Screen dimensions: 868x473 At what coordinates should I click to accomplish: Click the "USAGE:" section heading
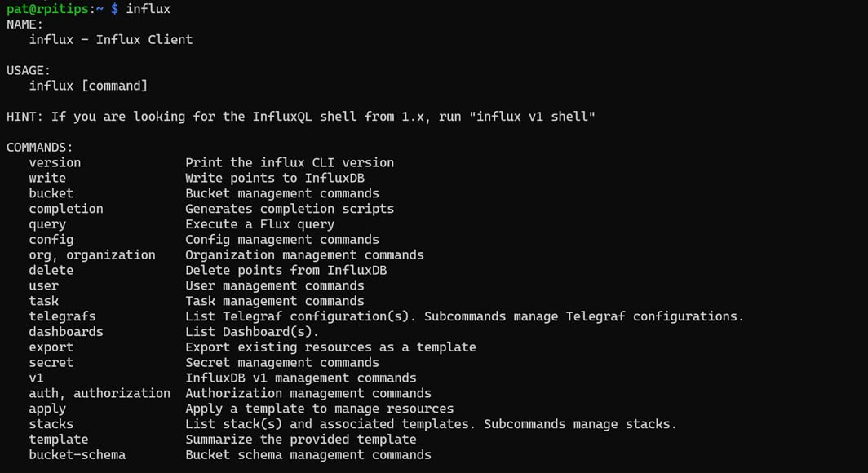tap(29, 71)
